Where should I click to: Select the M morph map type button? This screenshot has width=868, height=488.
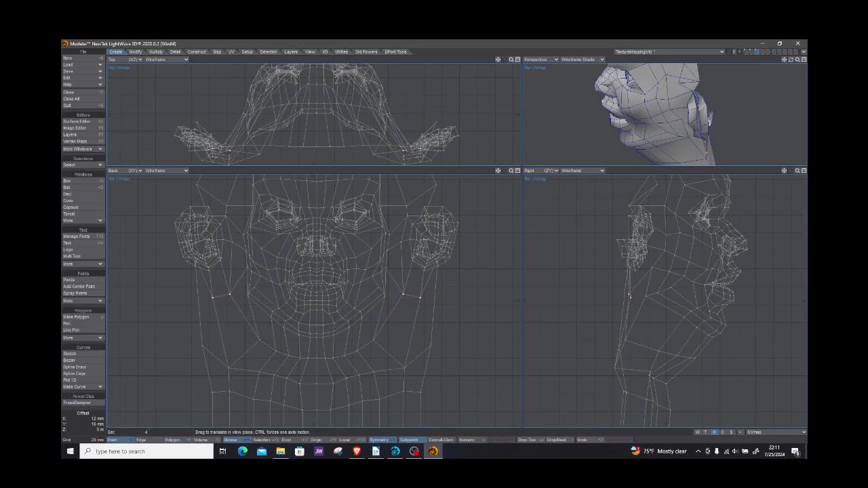pyautogui.click(x=714, y=432)
